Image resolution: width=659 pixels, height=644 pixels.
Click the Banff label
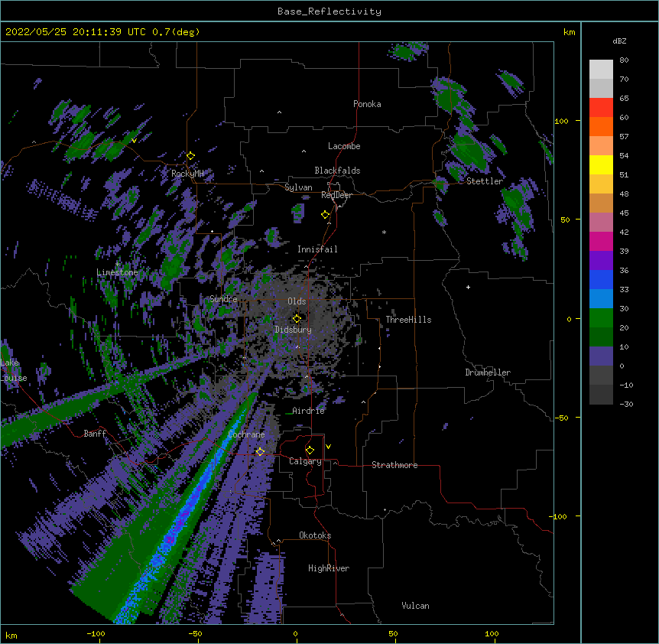click(x=95, y=434)
